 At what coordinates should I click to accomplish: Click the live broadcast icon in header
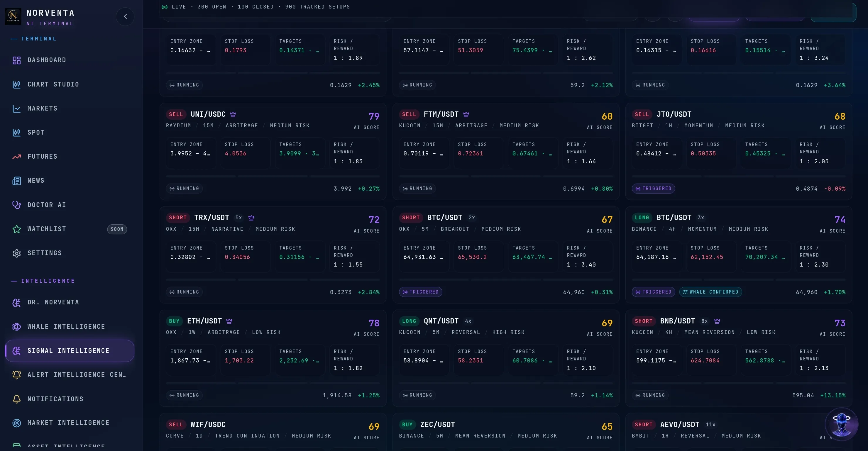click(165, 7)
